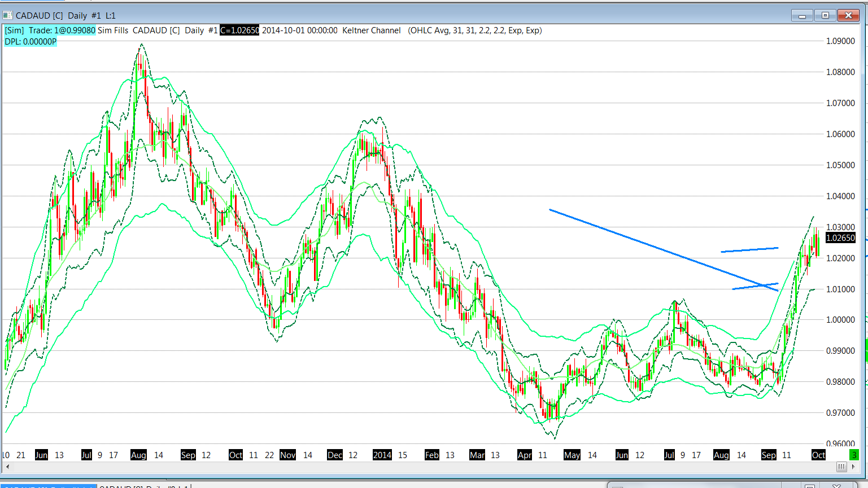Click the chart window icon in title bar
The height and width of the screenshot is (488, 868).
pyautogui.click(x=7, y=16)
